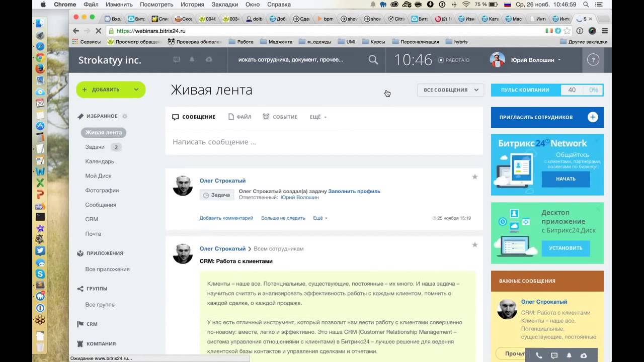Open Закладки menu in menu bar

(x=225, y=5)
